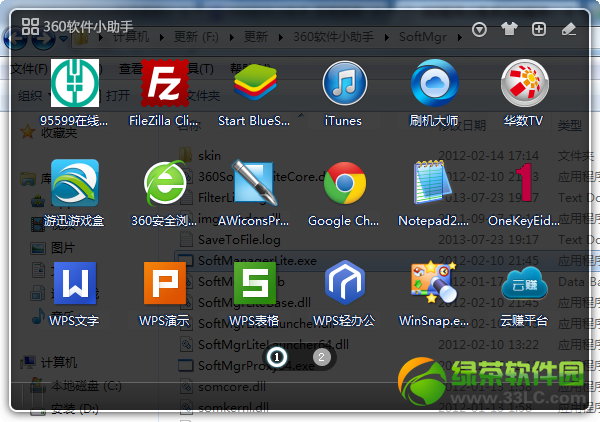Click 图片 library in Explorer navigation pane
Image resolution: width=600 pixels, height=422 pixels.
click(x=63, y=248)
